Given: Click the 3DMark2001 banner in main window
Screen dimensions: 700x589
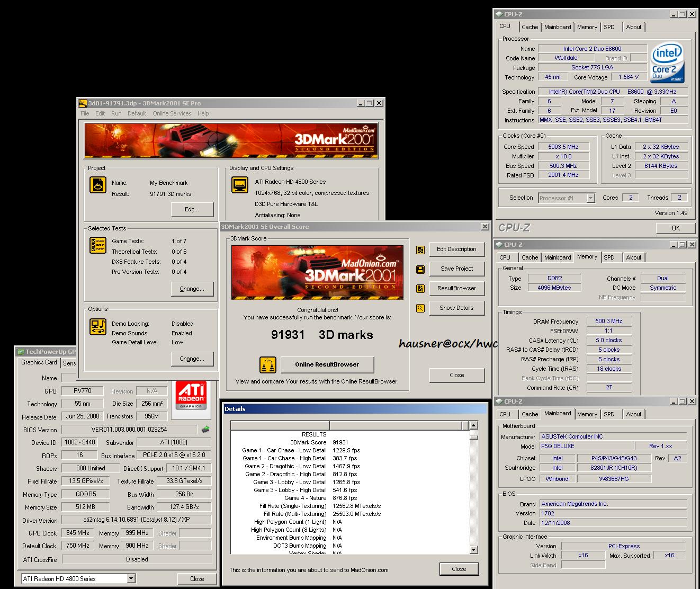Looking at the screenshot, I should [231, 140].
